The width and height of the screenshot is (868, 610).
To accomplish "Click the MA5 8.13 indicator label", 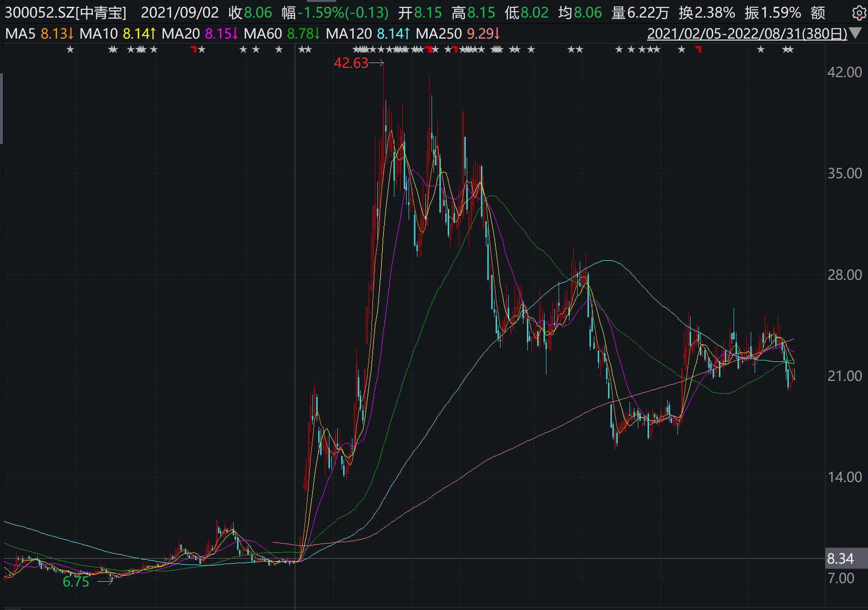I will (40, 34).
